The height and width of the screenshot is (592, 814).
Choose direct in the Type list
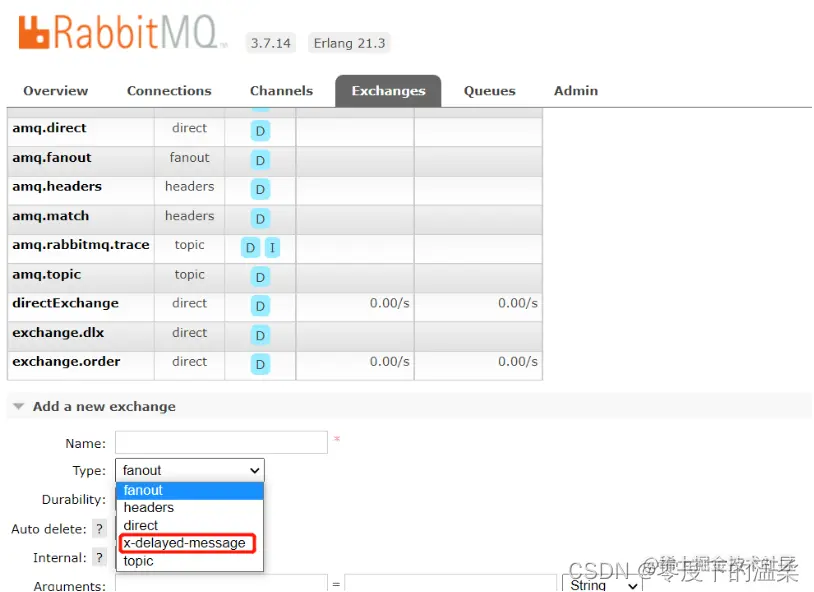(x=190, y=526)
